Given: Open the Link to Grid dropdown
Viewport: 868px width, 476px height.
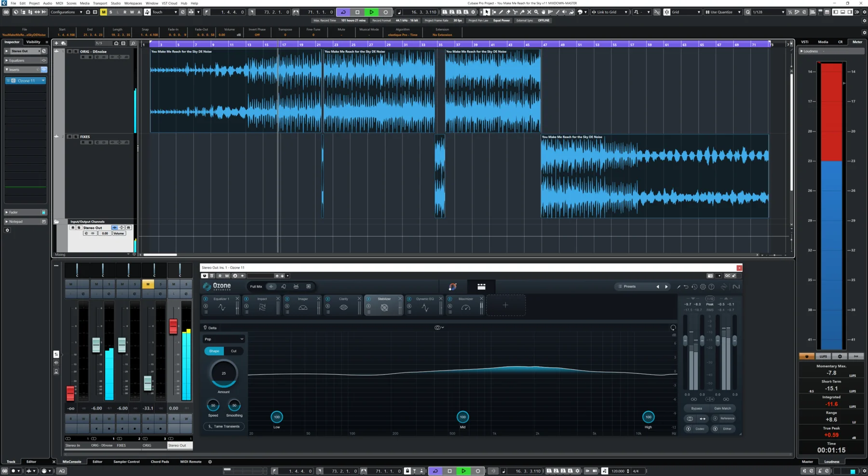Looking at the screenshot, I should pyautogui.click(x=610, y=12).
